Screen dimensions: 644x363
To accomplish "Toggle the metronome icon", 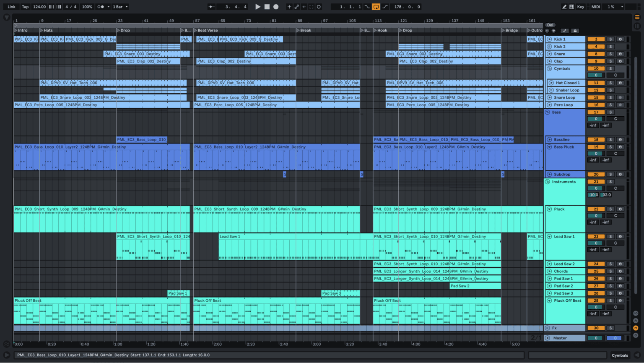I will click(100, 7).
